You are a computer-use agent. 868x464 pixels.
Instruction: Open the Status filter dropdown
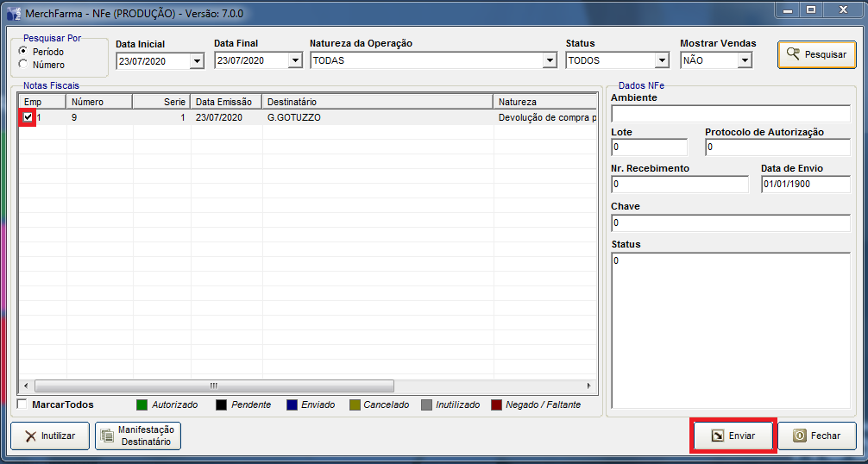pos(662,61)
